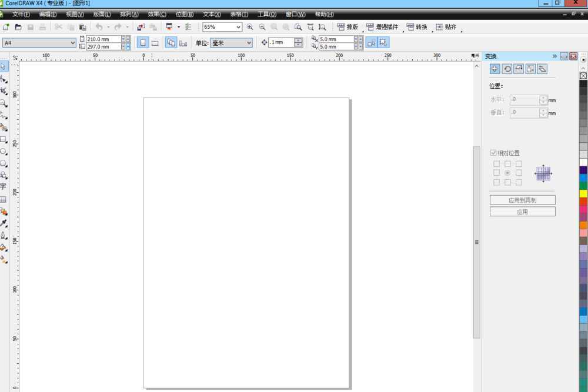
Task: Toggle the 相对位置 checkbox
Action: pos(493,153)
